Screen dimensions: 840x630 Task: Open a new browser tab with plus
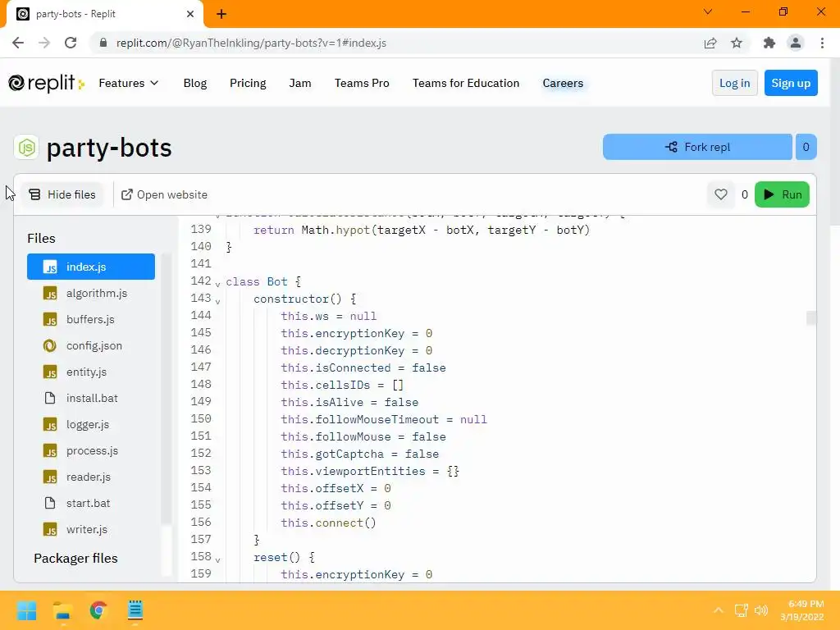coord(221,14)
